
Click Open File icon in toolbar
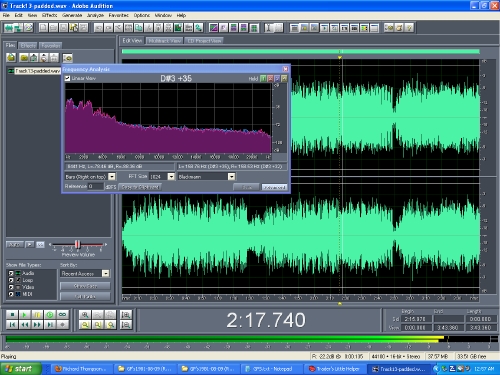(53, 28)
